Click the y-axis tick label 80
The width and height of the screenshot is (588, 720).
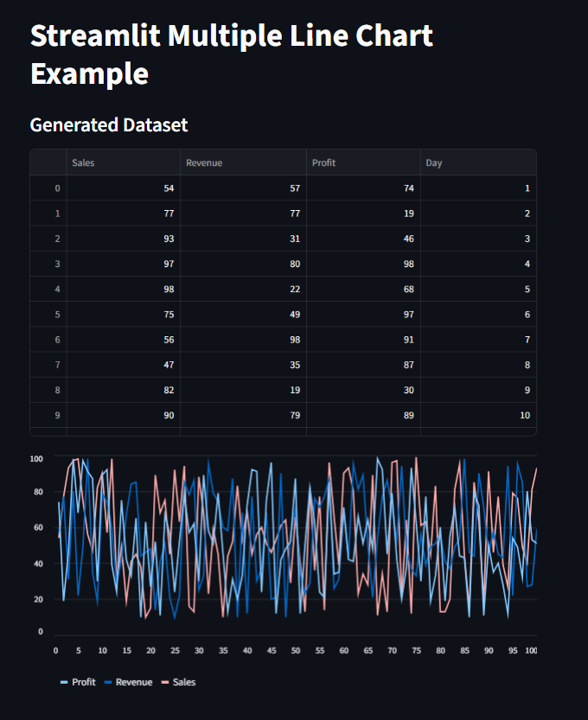point(38,492)
